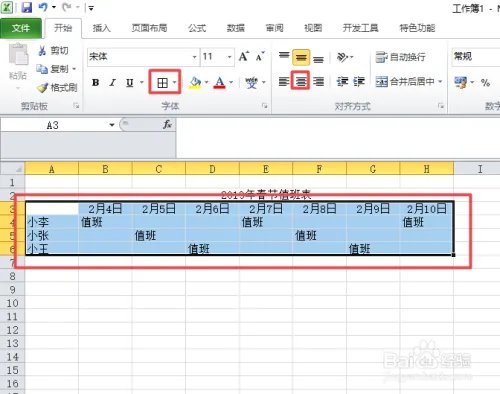Apply the red font color
This screenshot has width=500, height=394.
[x=219, y=82]
